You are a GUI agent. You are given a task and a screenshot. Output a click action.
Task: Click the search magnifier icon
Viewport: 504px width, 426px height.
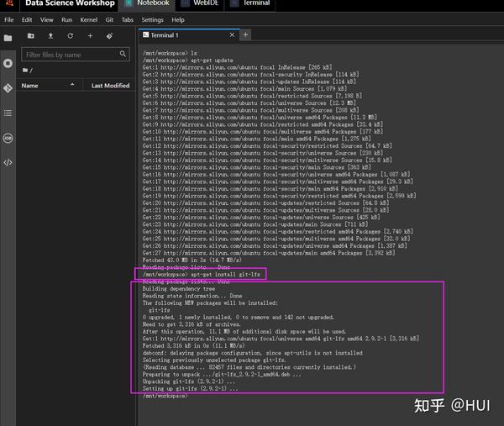click(x=123, y=54)
